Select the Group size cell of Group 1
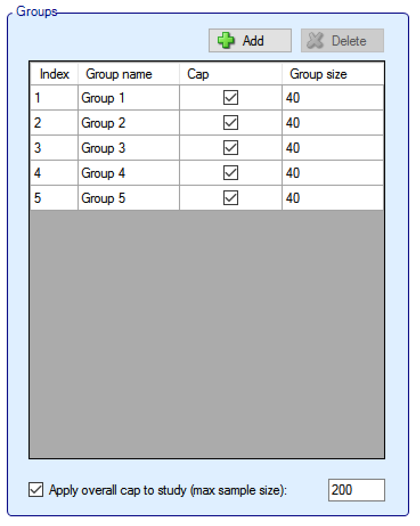 click(333, 98)
